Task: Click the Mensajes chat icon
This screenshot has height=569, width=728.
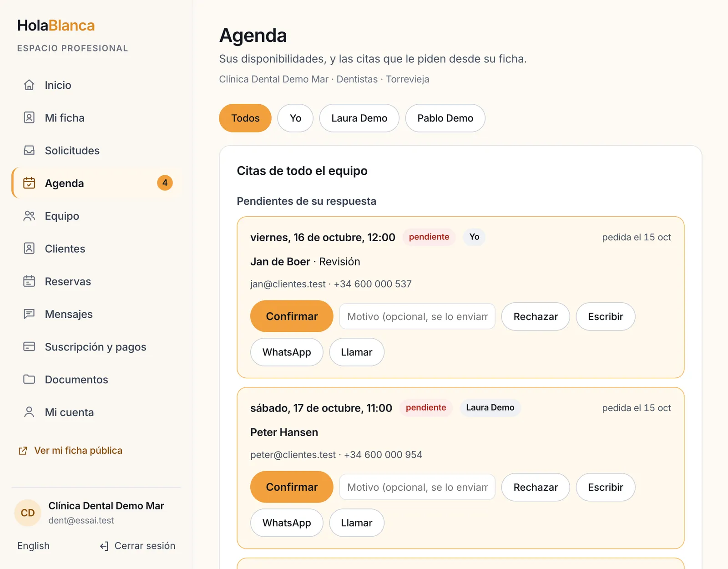Action: pos(29,314)
